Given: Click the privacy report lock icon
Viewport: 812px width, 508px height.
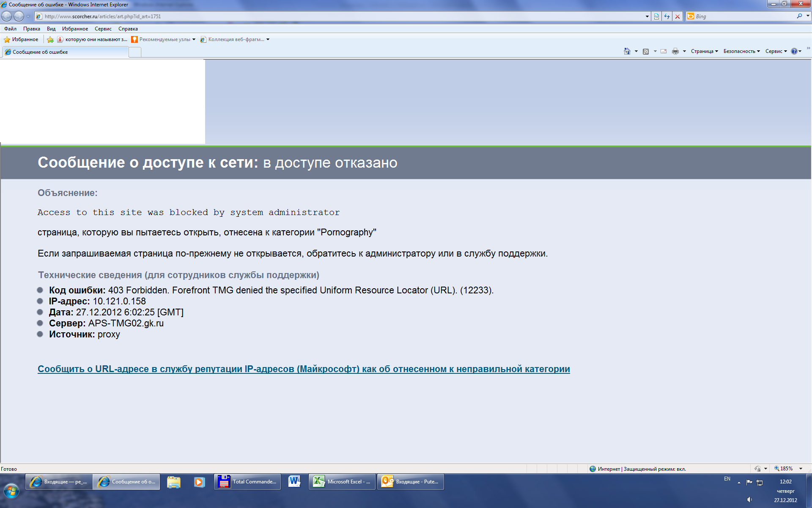Looking at the screenshot, I should point(758,469).
